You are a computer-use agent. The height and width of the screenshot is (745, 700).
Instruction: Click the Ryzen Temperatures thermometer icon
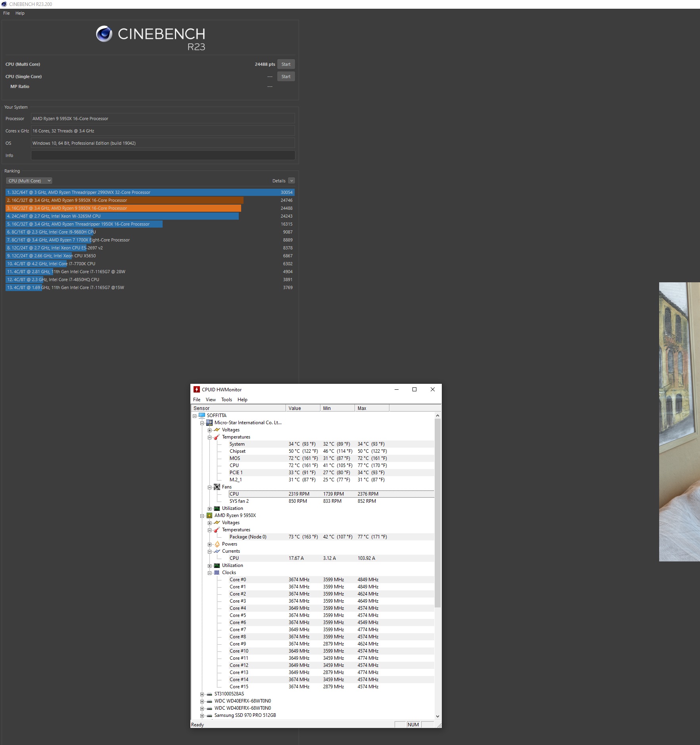coord(217,530)
